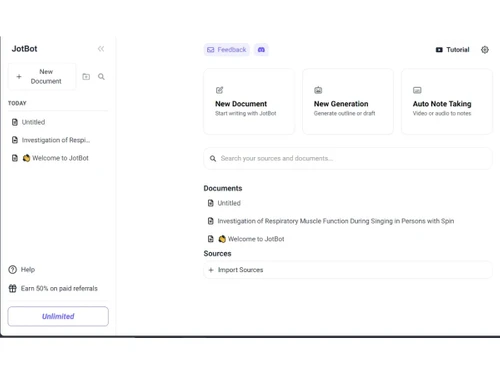Viewport: 500px width, 375px height.
Task: Click the New Generation card robot icon
Action: point(318,90)
